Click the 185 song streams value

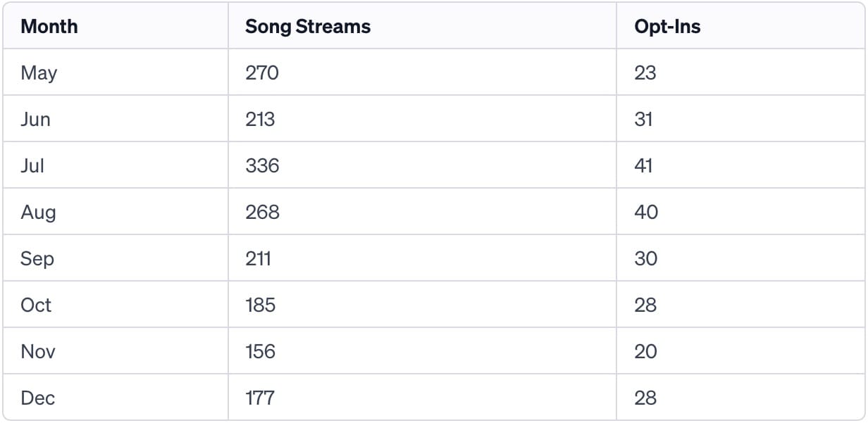coord(260,305)
